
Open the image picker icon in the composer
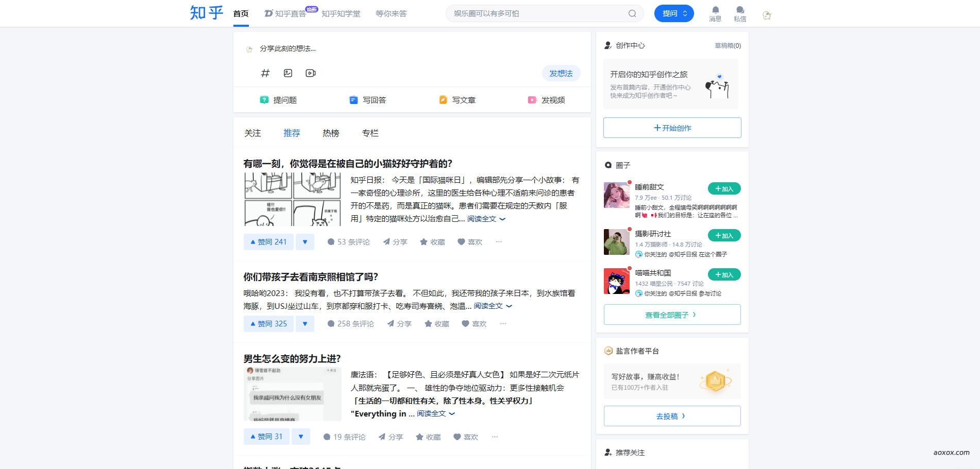[288, 73]
